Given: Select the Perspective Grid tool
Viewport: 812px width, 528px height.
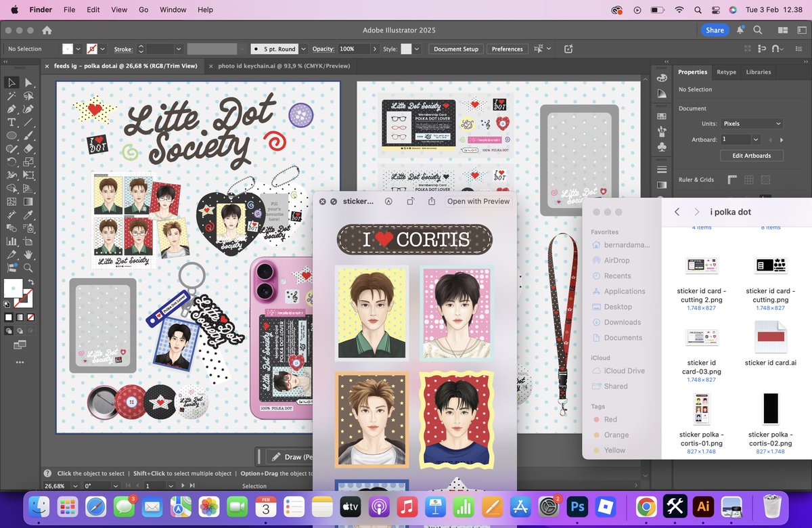Looking at the screenshot, I should (x=28, y=188).
